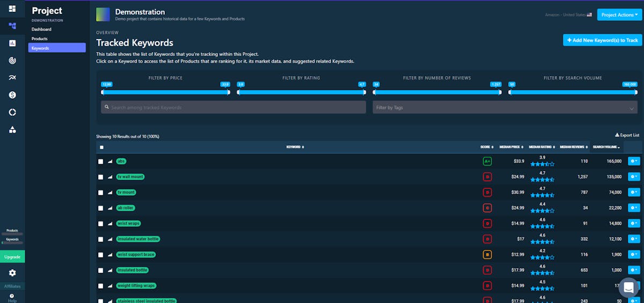This screenshot has height=303, width=644.
Task: Open the dashboard grid icon in sidebar
Action: point(12,9)
